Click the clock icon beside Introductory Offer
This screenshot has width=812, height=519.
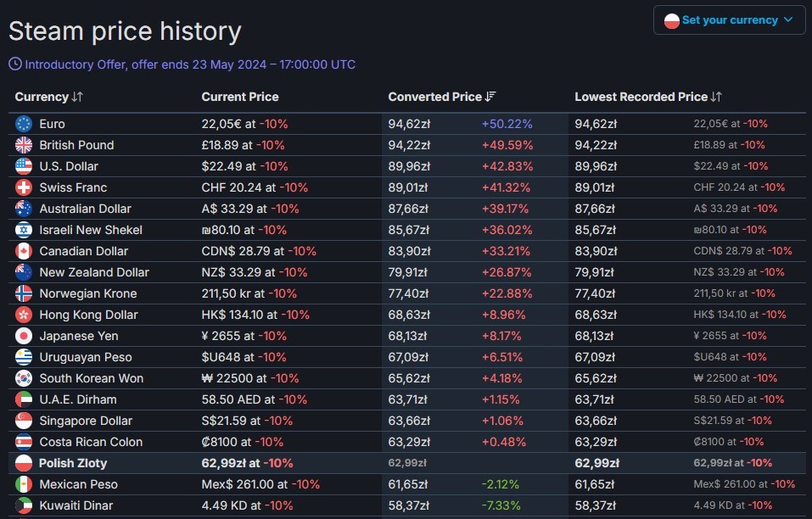click(x=15, y=64)
